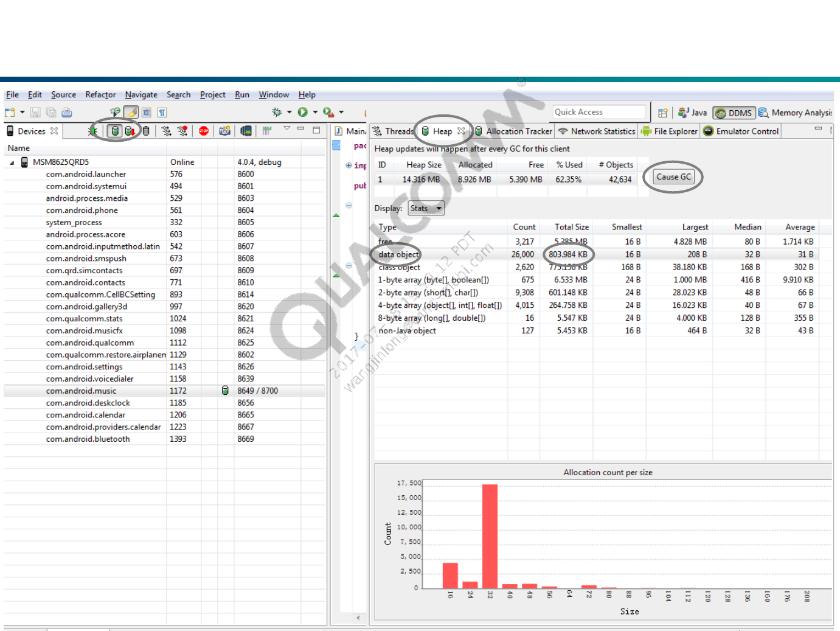The height and width of the screenshot is (631, 840).
Task: Select com.android.bluetooth process row
Action: pos(164,439)
